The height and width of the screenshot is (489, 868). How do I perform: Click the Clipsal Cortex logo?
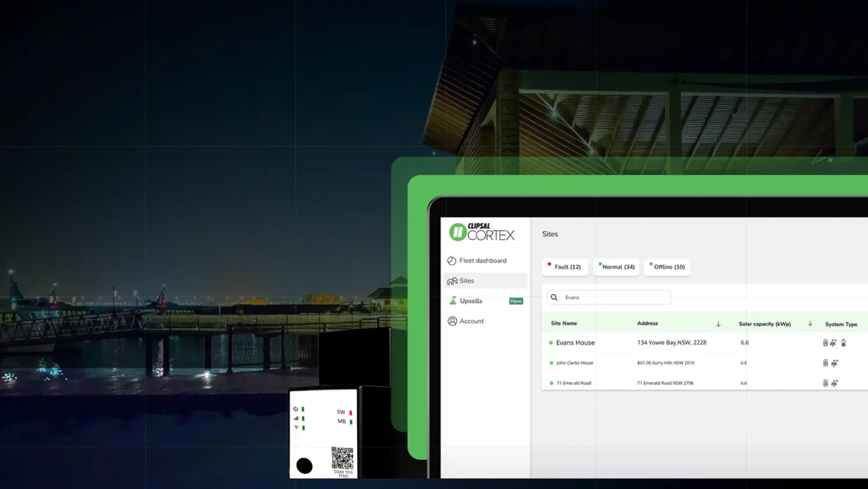pos(481,232)
